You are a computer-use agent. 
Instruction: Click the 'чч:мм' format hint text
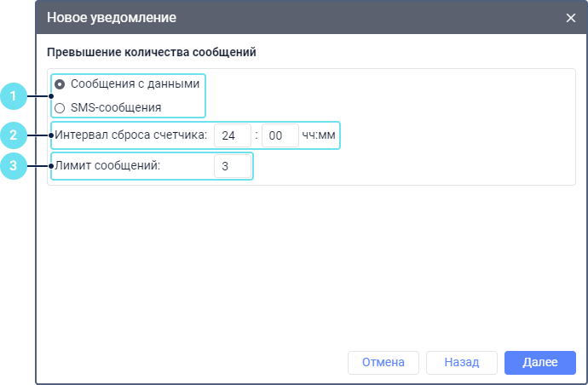click(320, 135)
